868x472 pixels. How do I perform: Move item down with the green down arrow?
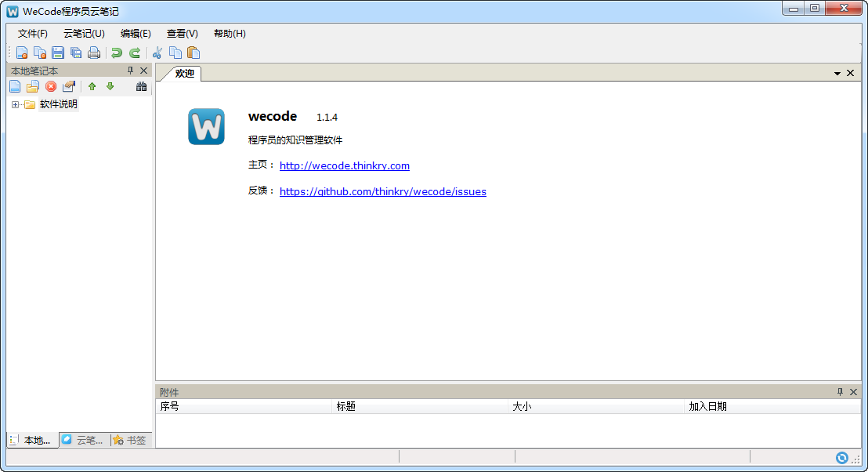[110, 86]
